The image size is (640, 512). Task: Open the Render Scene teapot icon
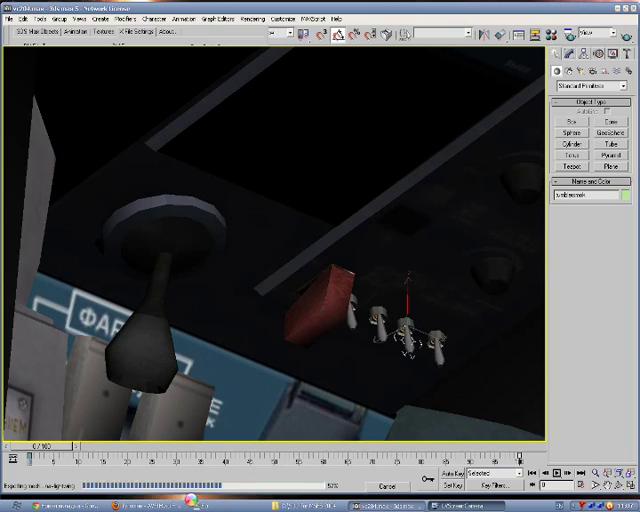click(569, 35)
